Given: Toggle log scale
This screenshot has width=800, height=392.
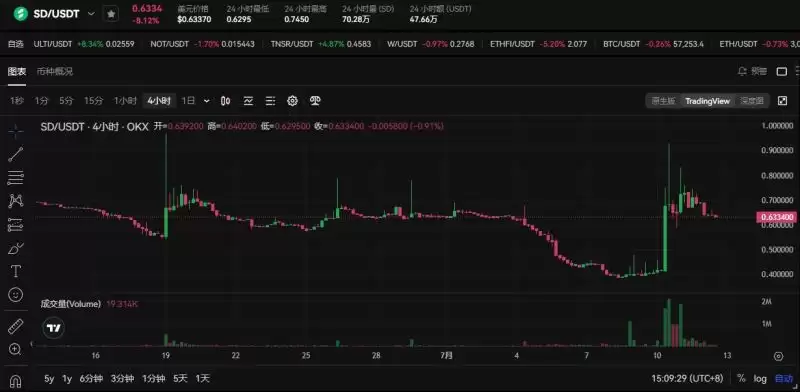Looking at the screenshot, I should 760,379.
